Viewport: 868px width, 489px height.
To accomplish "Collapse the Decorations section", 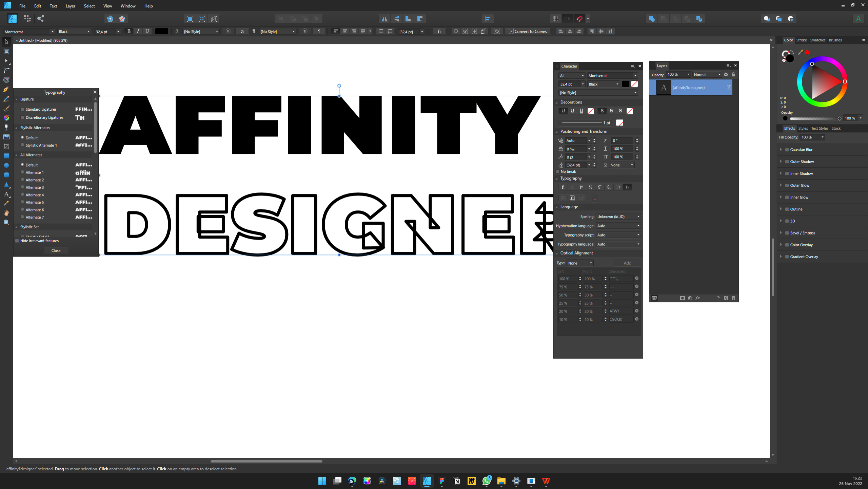I will coord(557,102).
